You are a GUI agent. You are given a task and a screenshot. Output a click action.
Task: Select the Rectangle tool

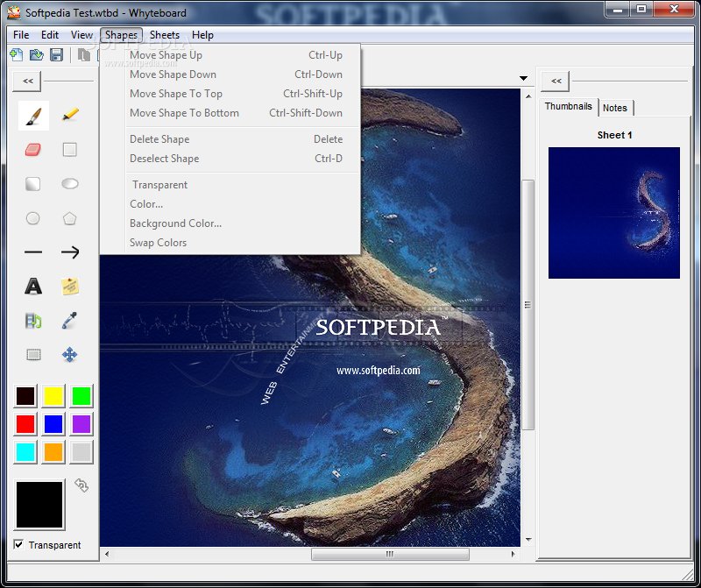(70, 149)
